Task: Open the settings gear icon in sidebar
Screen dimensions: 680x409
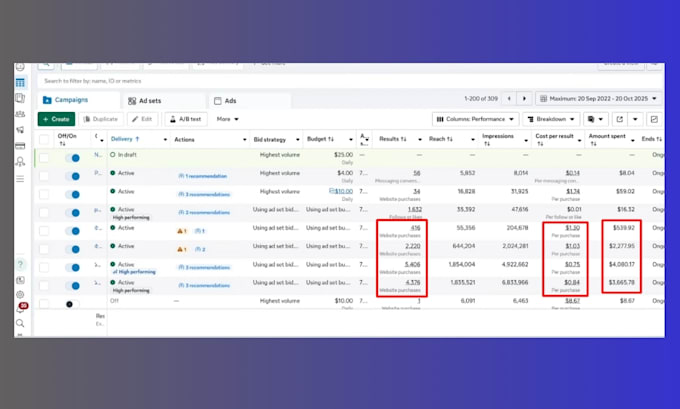Action: [20, 294]
